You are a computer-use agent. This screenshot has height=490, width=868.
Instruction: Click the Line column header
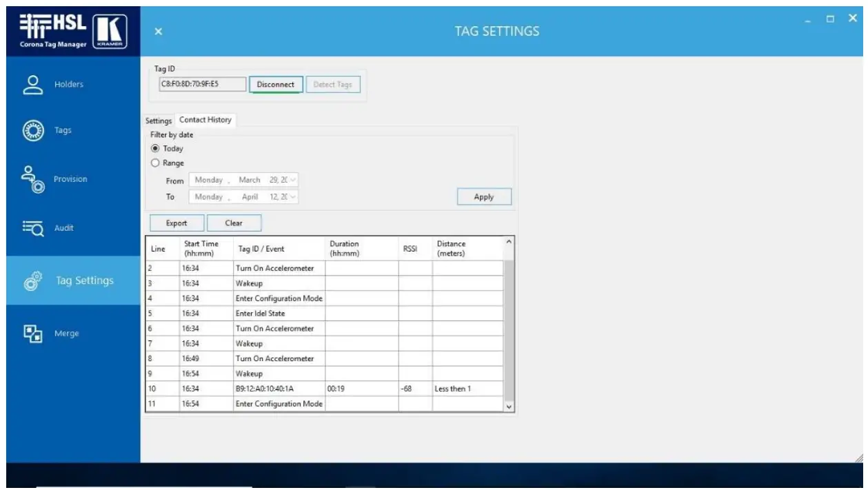[x=163, y=248]
